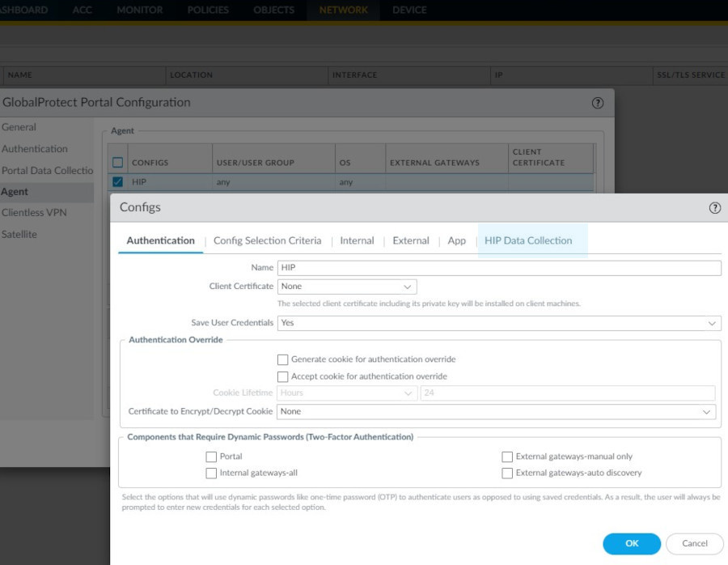Click the Cookie Lifetime value field
Image resolution: width=728 pixels, height=565 pixels.
[x=568, y=393]
